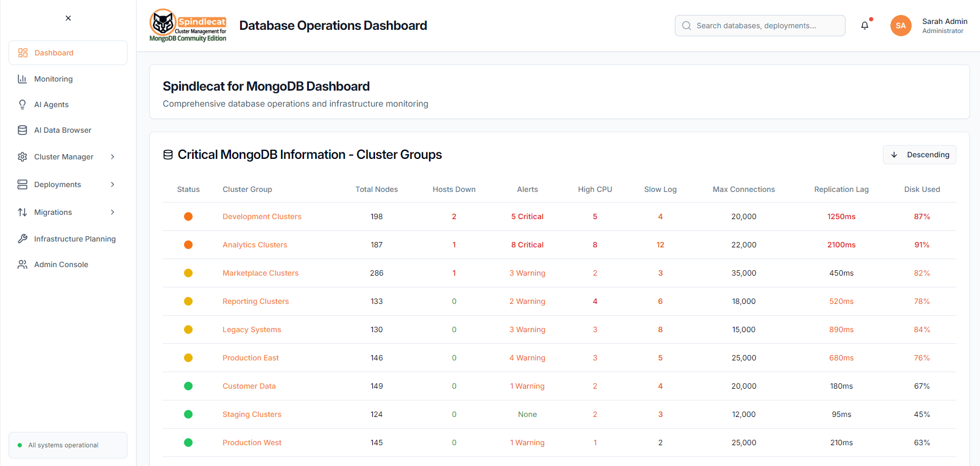Open the Staging Clusters link

[x=252, y=414]
